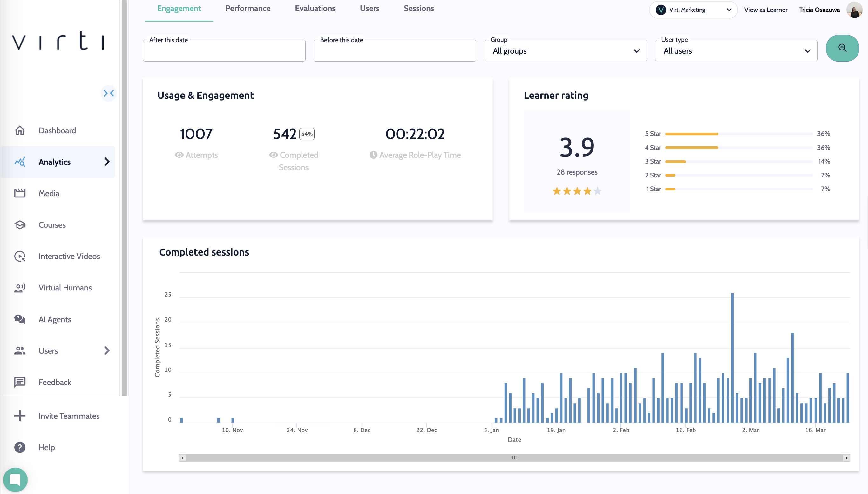The image size is (868, 494).
Task: Open Media via the clapperboard icon
Action: point(20,193)
